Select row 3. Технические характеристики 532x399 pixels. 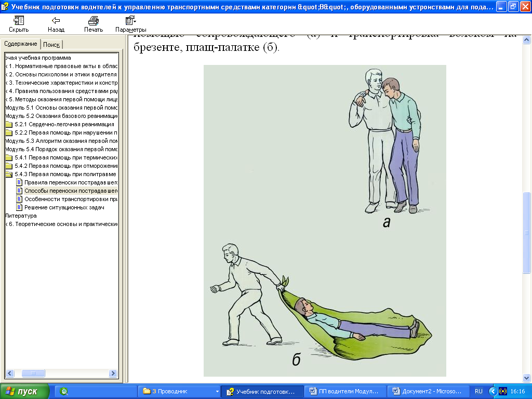click(x=61, y=83)
